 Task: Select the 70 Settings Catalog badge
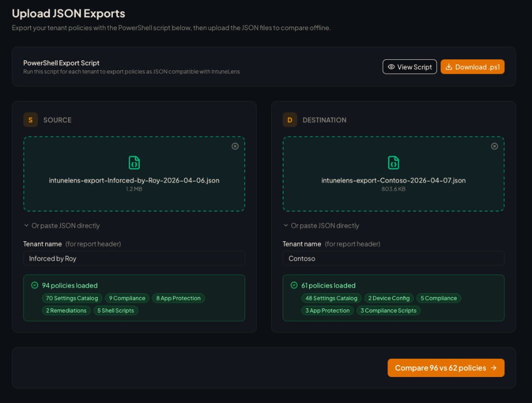[71, 298]
